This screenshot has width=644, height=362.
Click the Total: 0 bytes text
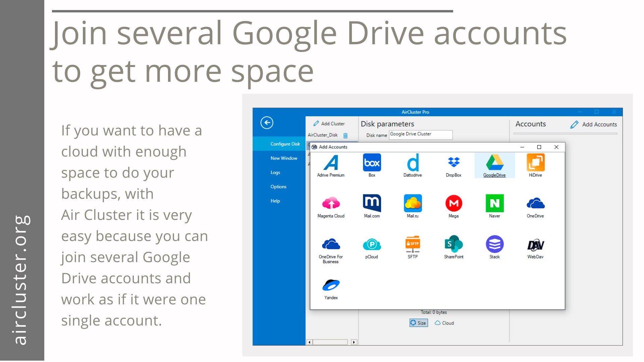434,312
